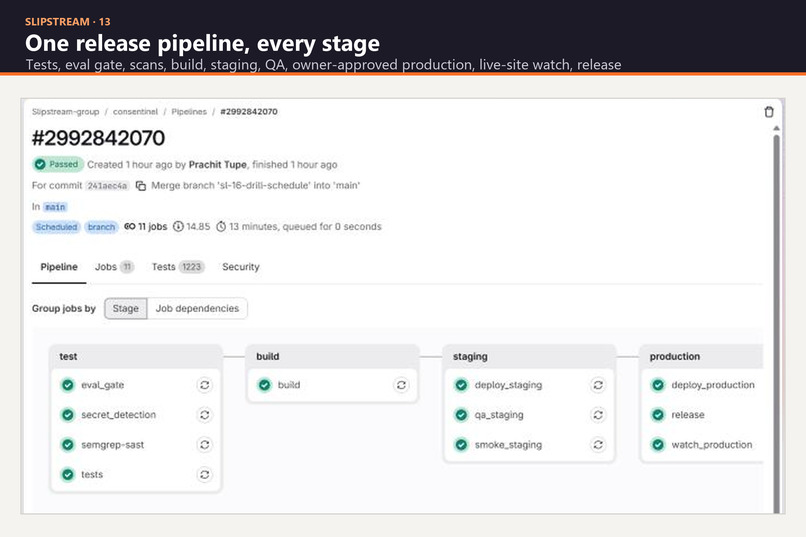Click release job passed status icon
This screenshot has height=537, width=806.
click(x=658, y=415)
